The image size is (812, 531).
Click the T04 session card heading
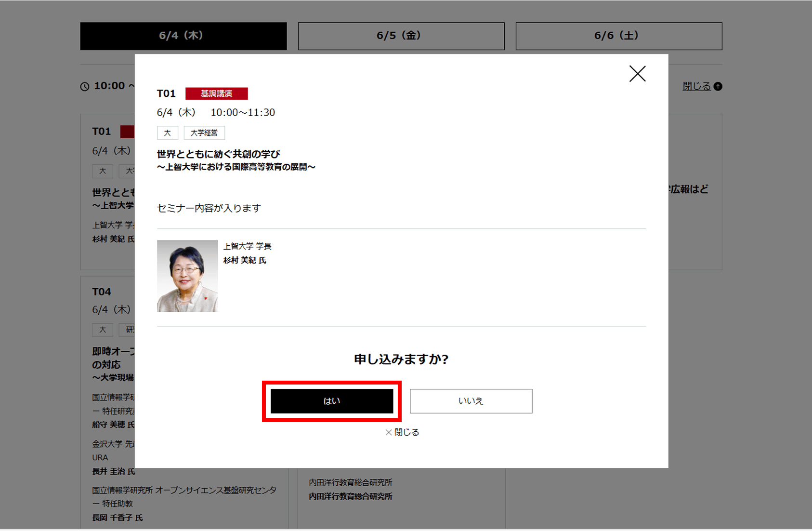click(x=102, y=292)
